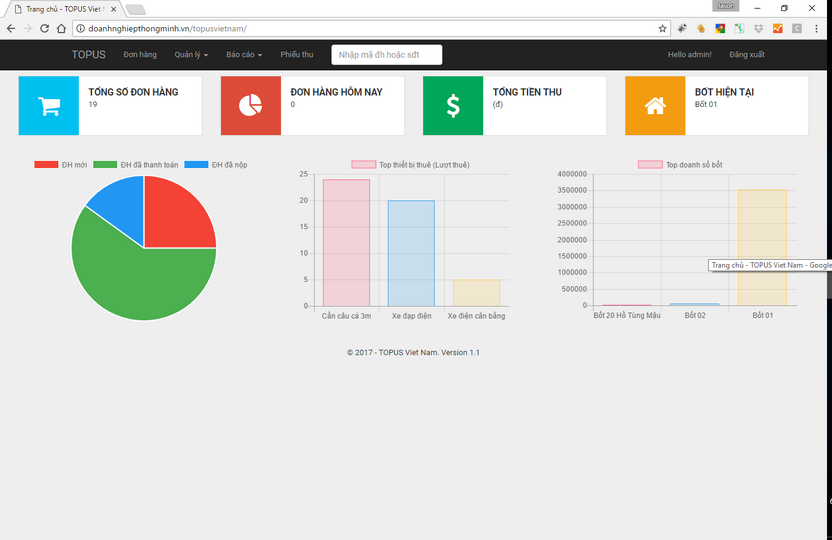
Task: Open Chrome three-dot menu
Action: pos(816,29)
